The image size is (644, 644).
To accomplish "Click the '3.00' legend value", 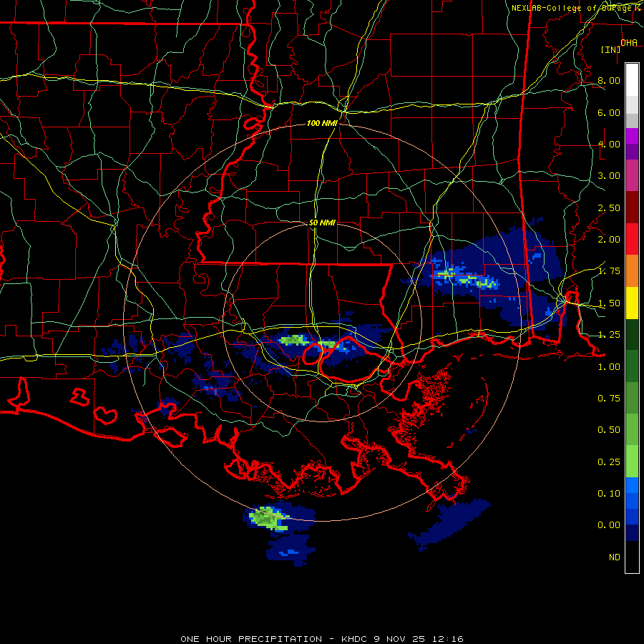I will tap(609, 176).
